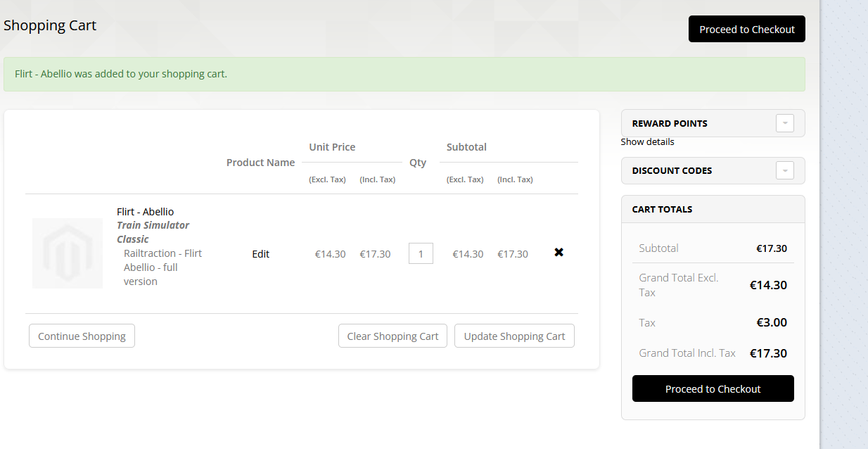
Task: Click Unit Price column header
Action: (332, 147)
